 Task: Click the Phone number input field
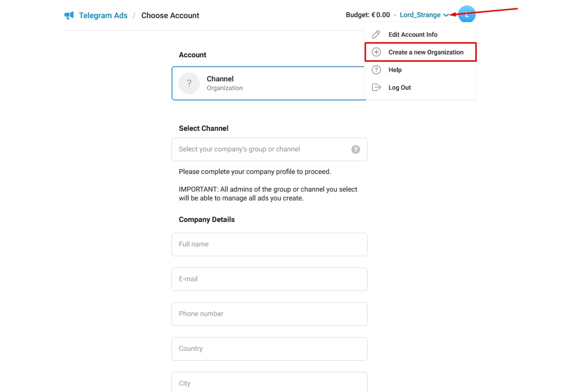pyautogui.click(x=269, y=314)
